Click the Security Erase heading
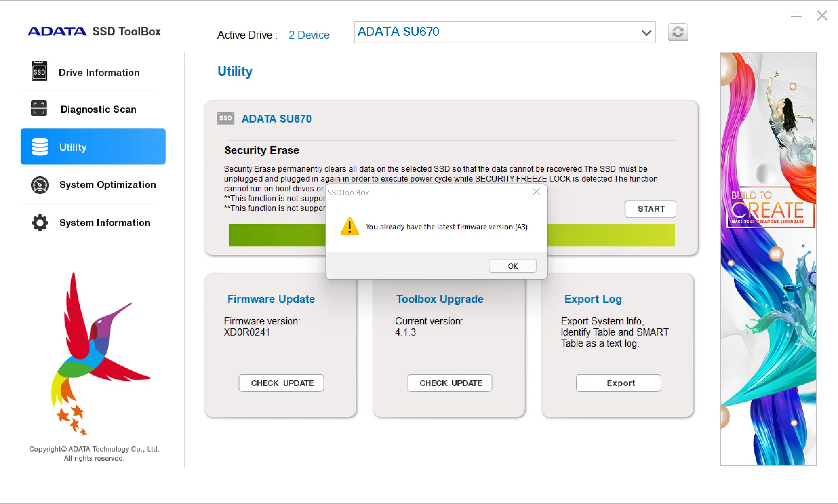The height and width of the screenshot is (504, 838). point(262,150)
